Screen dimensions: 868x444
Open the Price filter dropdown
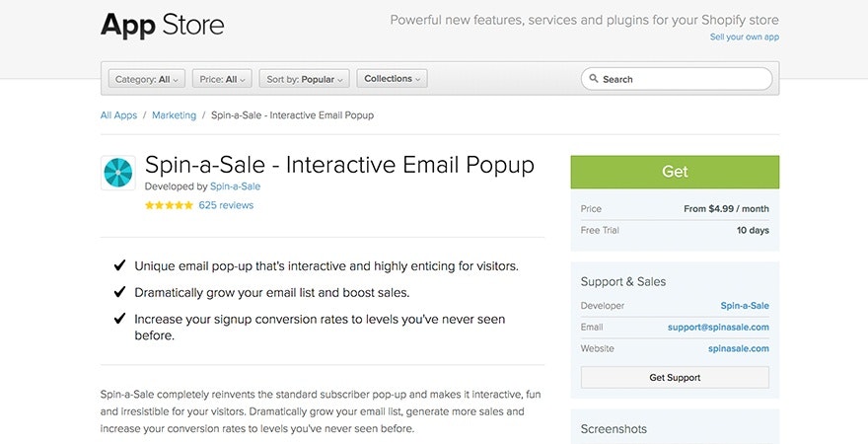(223, 79)
